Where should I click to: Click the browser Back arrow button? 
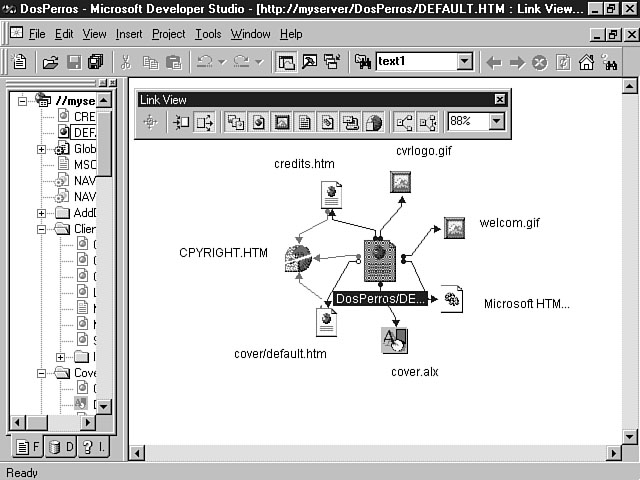click(x=493, y=62)
